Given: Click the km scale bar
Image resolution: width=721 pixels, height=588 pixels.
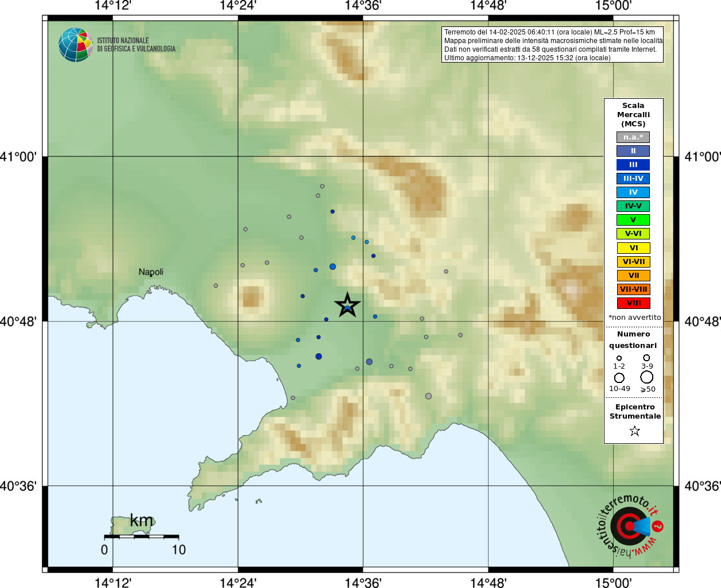Looking at the screenshot, I should tap(141, 536).
